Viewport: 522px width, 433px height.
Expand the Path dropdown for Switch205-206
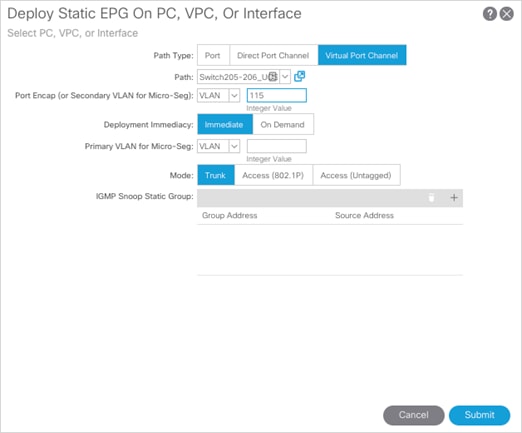click(x=285, y=77)
